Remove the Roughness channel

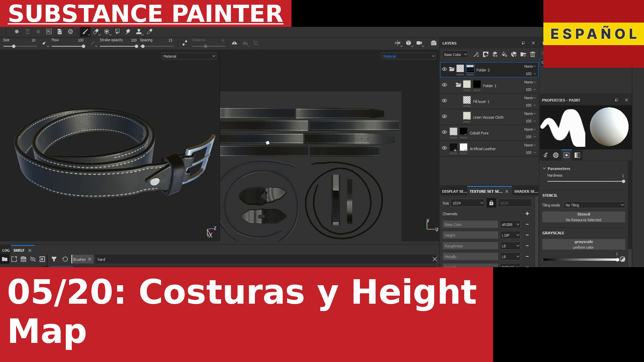pyautogui.click(x=527, y=246)
